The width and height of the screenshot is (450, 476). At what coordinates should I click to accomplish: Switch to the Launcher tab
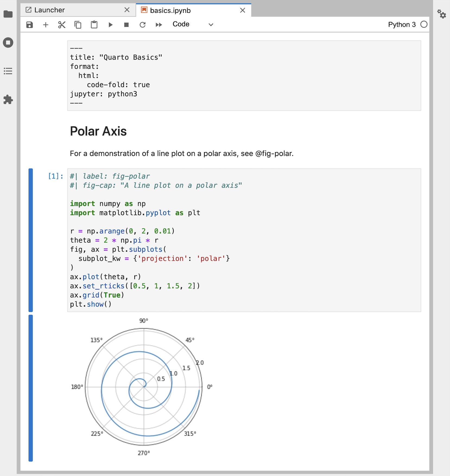point(50,10)
